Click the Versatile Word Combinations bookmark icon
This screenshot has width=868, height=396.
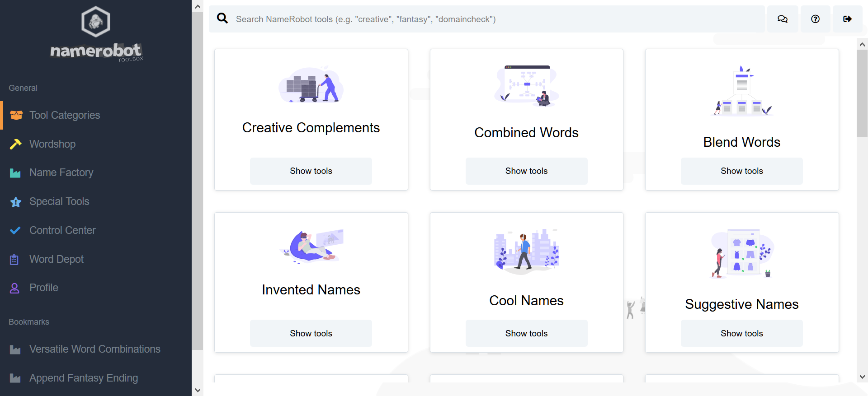pyautogui.click(x=15, y=349)
